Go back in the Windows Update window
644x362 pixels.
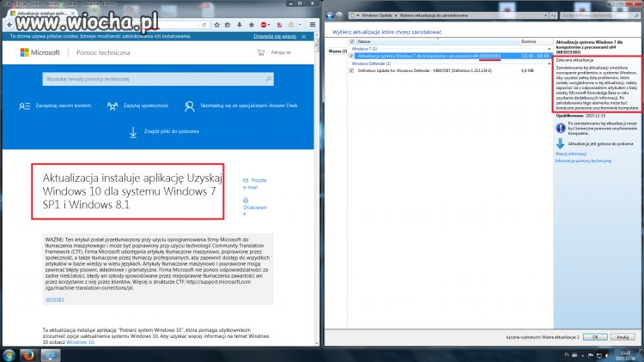coord(330,15)
